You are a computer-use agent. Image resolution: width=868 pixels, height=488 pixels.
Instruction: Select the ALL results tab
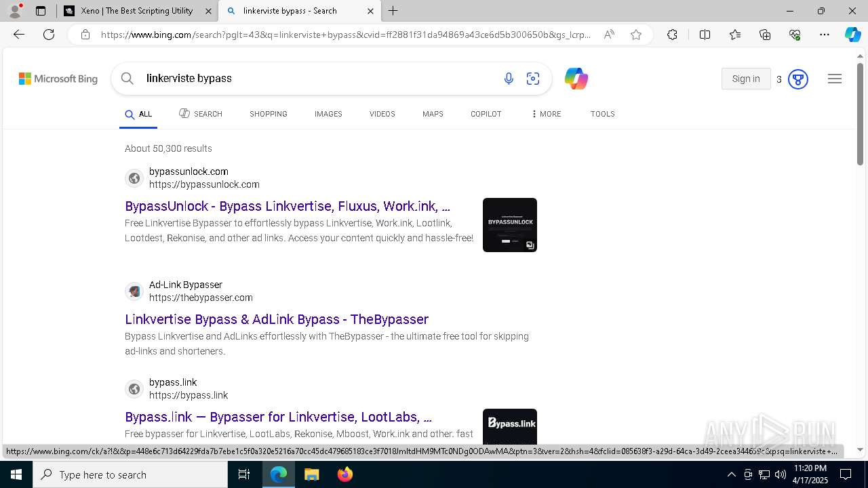click(138, 114)
